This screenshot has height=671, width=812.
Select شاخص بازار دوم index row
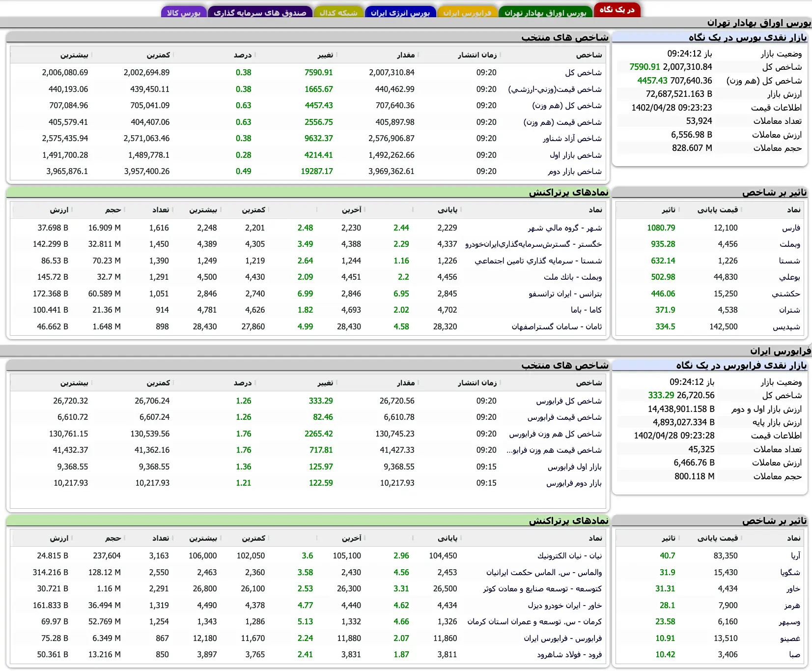pos(308,171)
